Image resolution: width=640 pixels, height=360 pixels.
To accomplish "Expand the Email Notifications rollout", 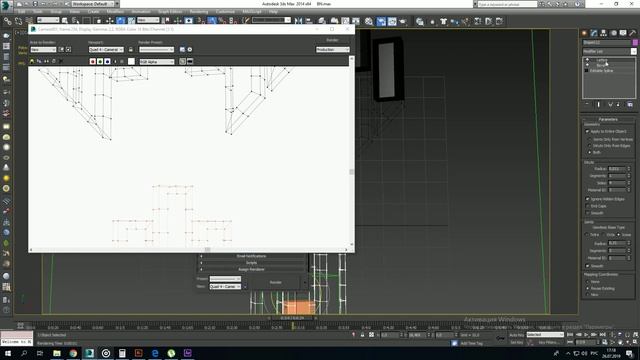I will [x=251, y=256].
